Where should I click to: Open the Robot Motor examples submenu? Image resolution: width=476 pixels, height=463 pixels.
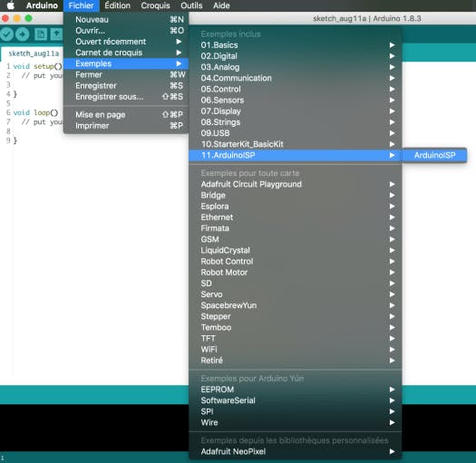click(x=295, y=273)
